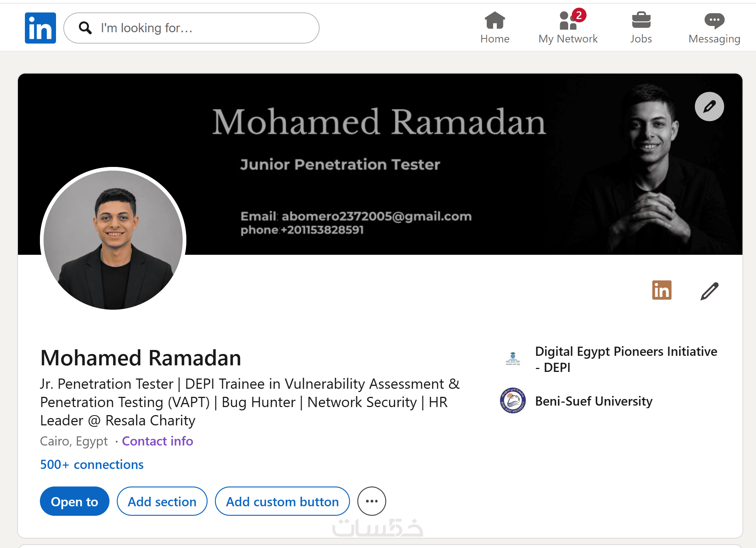The height and width of the screenshot is (548, 756).
Task: Click the orange LinkedIn badge icon
Action: click(662, 290)
